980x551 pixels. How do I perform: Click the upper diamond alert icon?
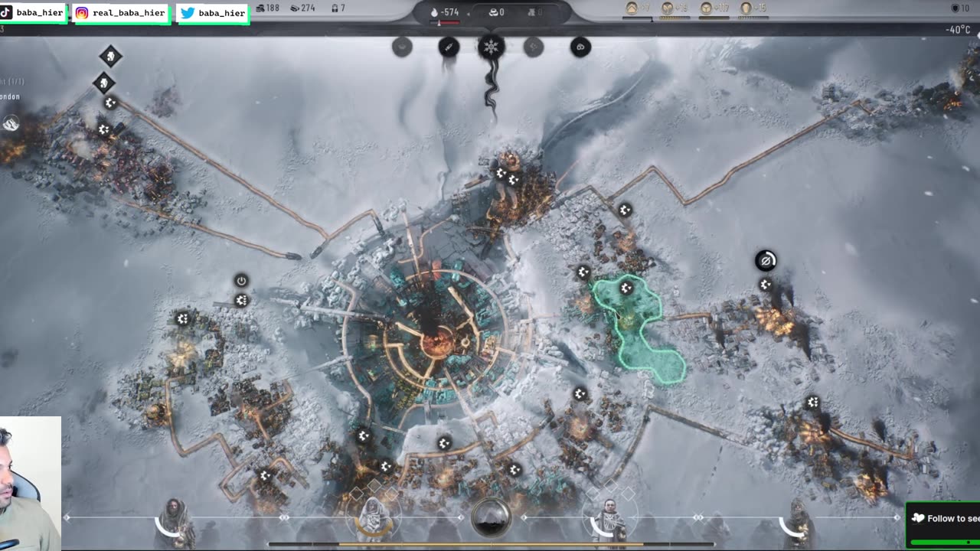pyautogui.click(x=110, y=56)
